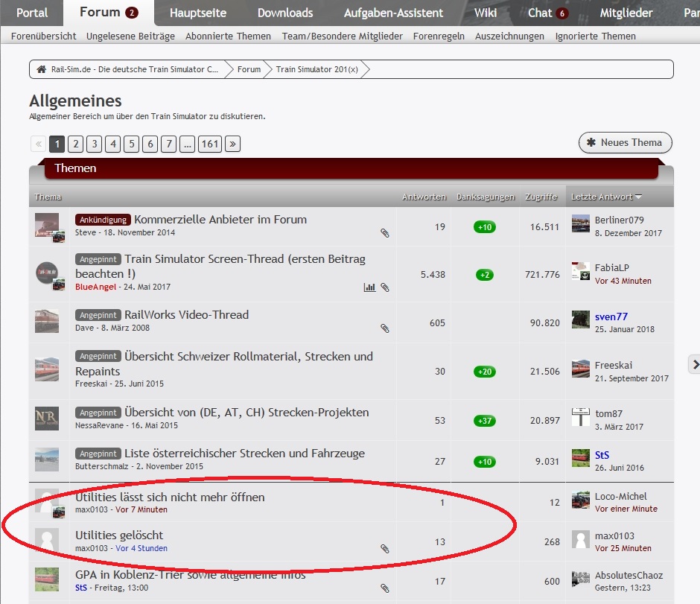
Task: Click Dave's avatar on RailWorks Video-Thread row
Action: (x=47, y=321)
